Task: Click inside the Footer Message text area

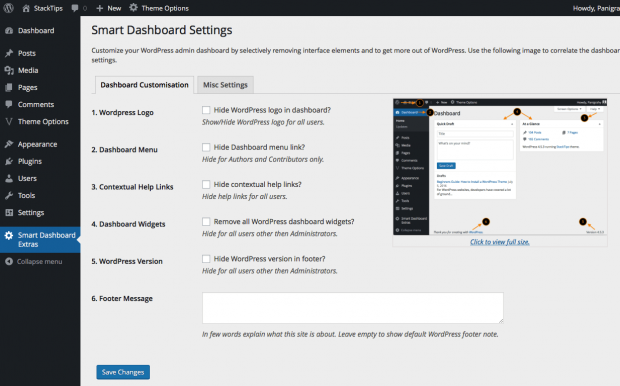Action: point(353,308)
